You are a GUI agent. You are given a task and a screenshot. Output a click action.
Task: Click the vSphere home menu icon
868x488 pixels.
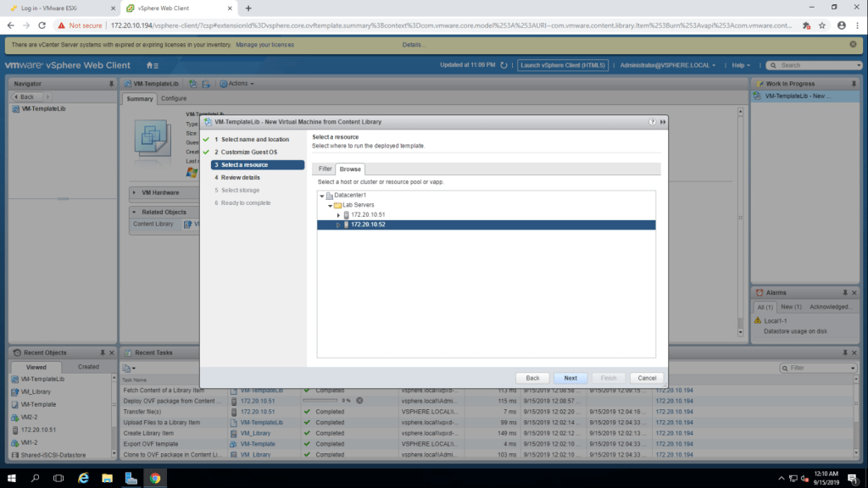click(152, 65)
